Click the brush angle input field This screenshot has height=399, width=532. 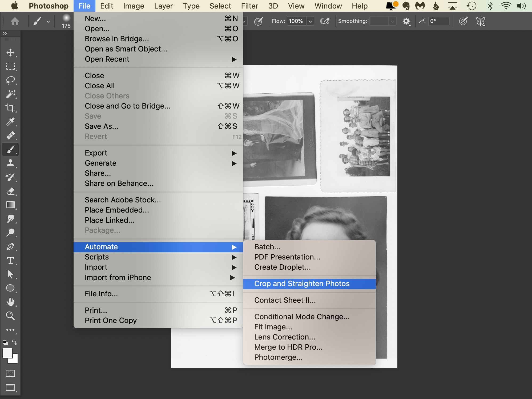(x=439, y=21)
